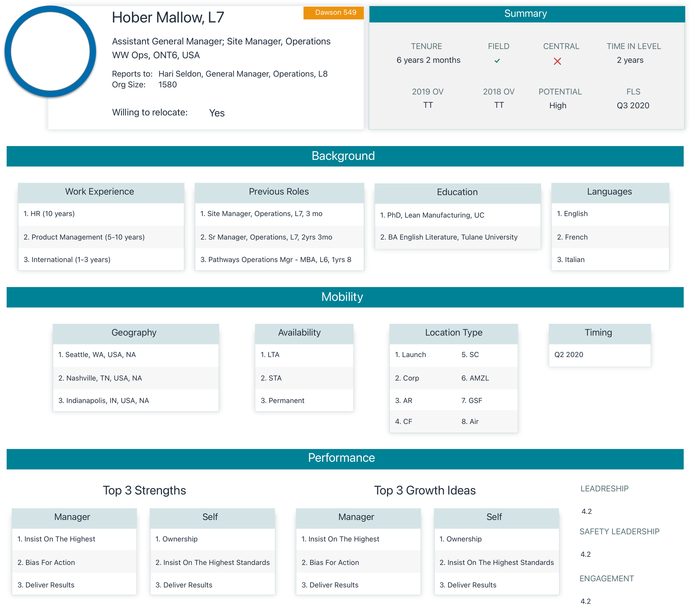Click the red Central X icon
Screen dimensions: 698x616
pyautogui.click(x=557, y=61)
